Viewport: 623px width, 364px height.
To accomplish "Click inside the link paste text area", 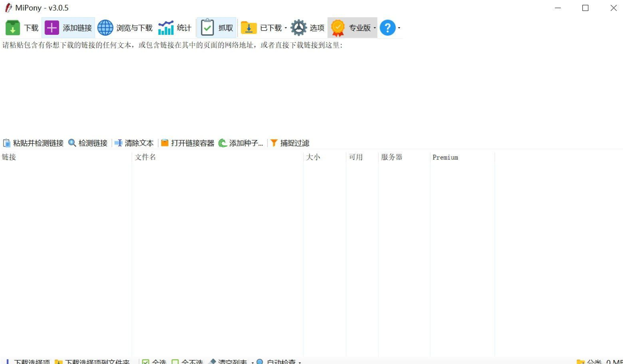I will coord(311,93).
